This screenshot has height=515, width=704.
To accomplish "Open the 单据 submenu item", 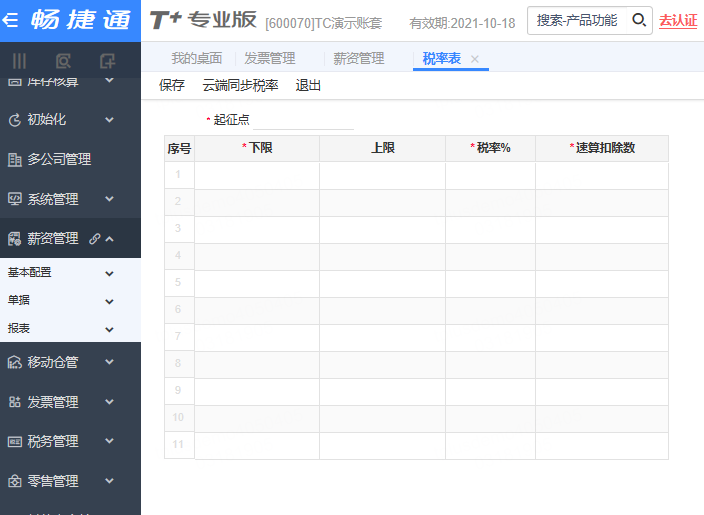I will pos(19,300).
